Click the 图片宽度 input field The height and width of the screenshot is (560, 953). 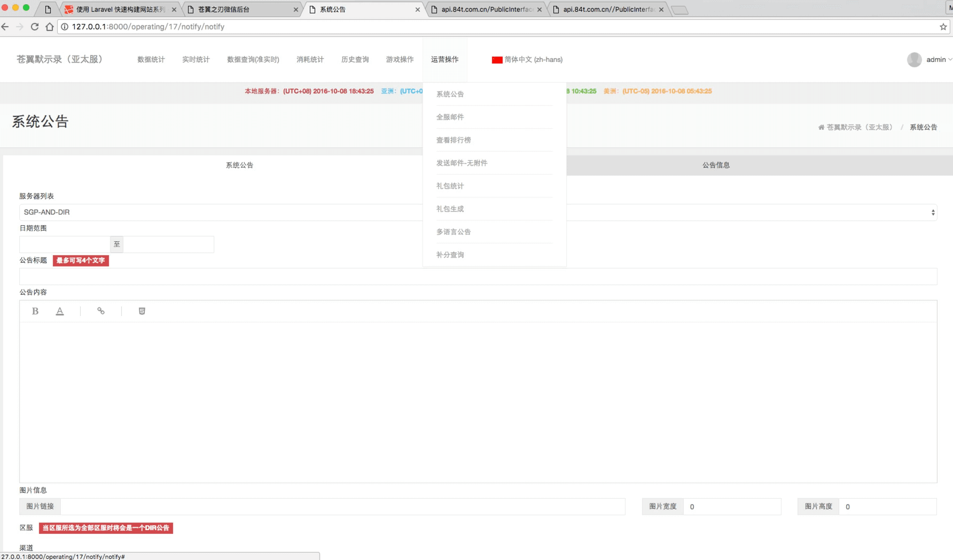732,507
